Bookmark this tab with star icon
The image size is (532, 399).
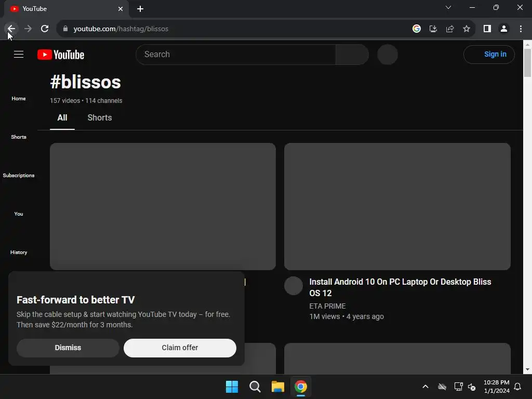tap(467, 29)
